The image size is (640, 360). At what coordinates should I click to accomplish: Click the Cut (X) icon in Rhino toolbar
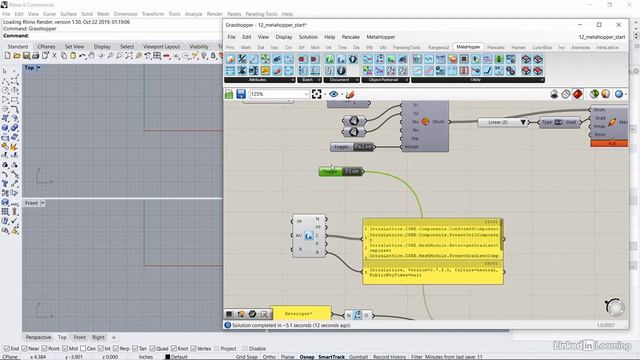[x=54, y=56]
